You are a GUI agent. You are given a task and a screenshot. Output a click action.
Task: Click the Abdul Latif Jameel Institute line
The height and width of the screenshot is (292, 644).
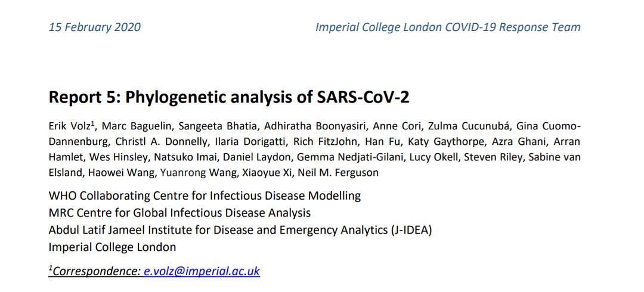click(x=240, y=230)
